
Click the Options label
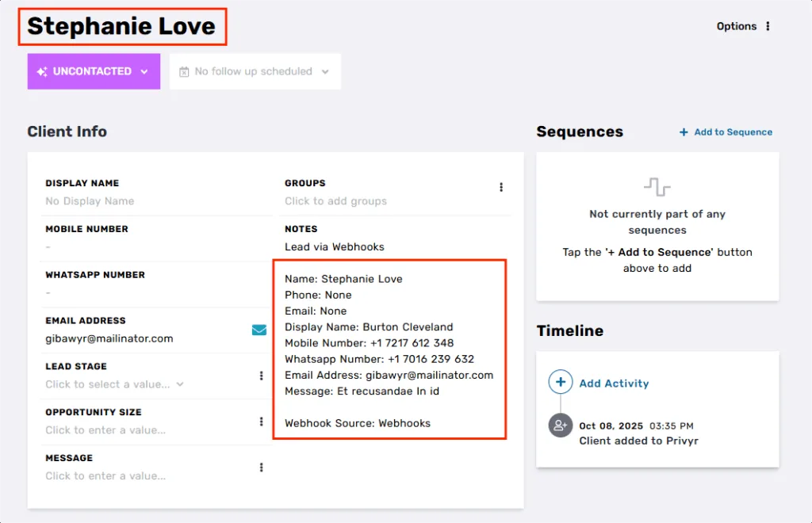[737, 26]
